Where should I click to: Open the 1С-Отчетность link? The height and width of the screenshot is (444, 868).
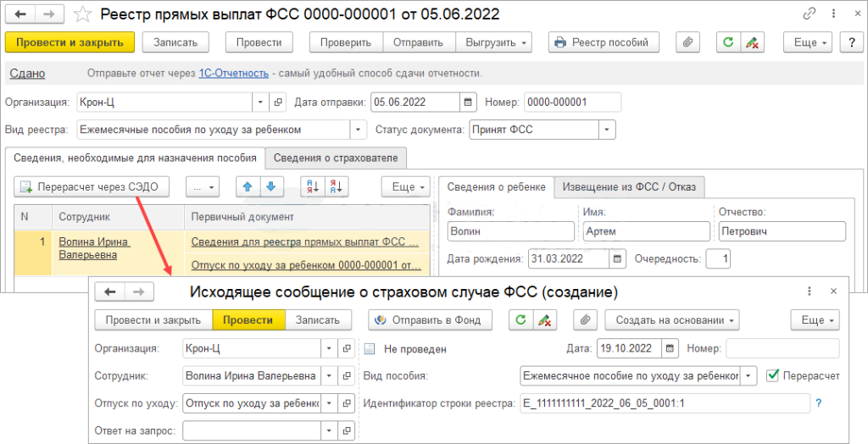234,74
